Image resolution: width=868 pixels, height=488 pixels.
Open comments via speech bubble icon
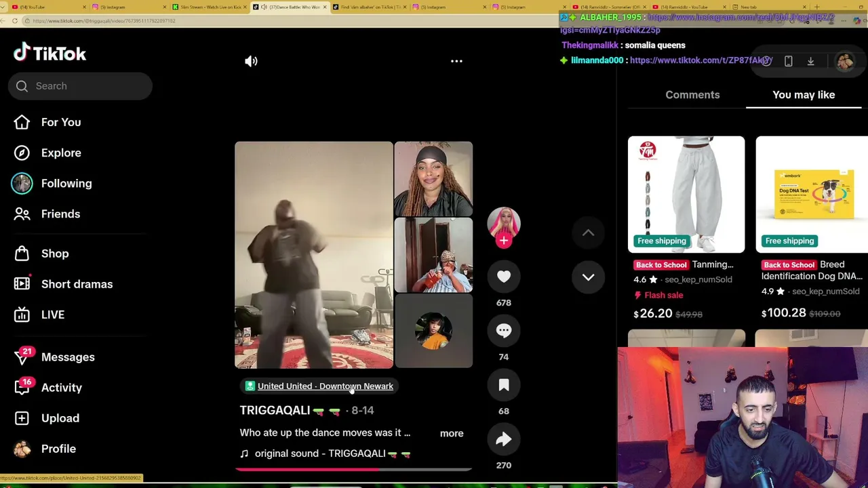pyautogui.click(x=503, y=331)
